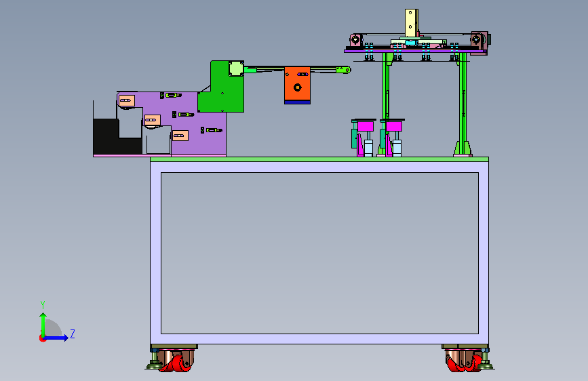Click the purple gantry base plate
Viewport: 588px width, 381px height.
[x=416, y=51]
